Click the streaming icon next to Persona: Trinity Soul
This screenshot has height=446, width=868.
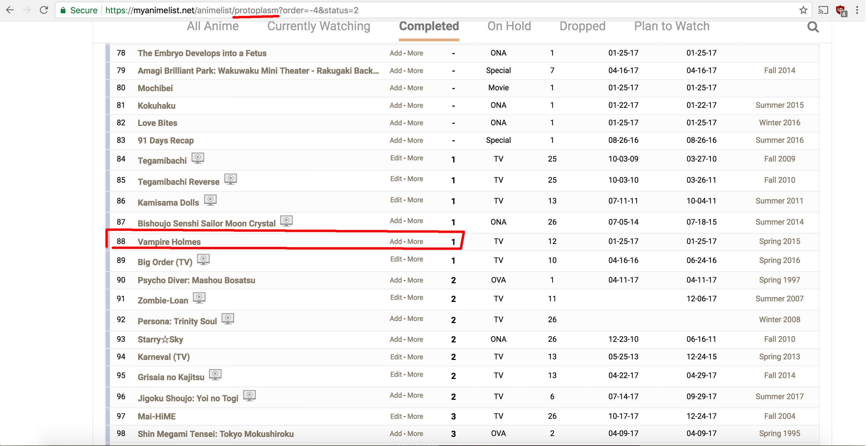click(228, 319)
